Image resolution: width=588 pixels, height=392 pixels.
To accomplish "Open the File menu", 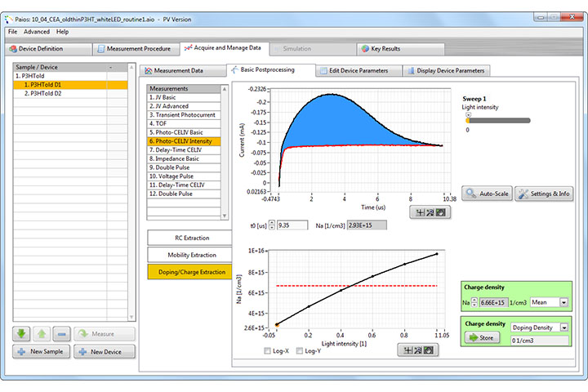I will pyautogui.click(x=13, y=32).
